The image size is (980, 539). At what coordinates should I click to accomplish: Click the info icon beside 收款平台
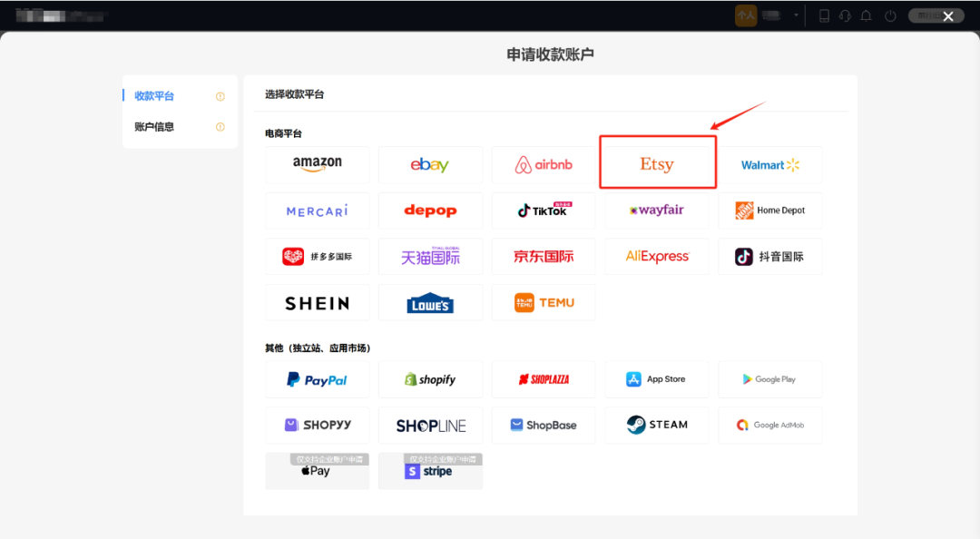220,95
